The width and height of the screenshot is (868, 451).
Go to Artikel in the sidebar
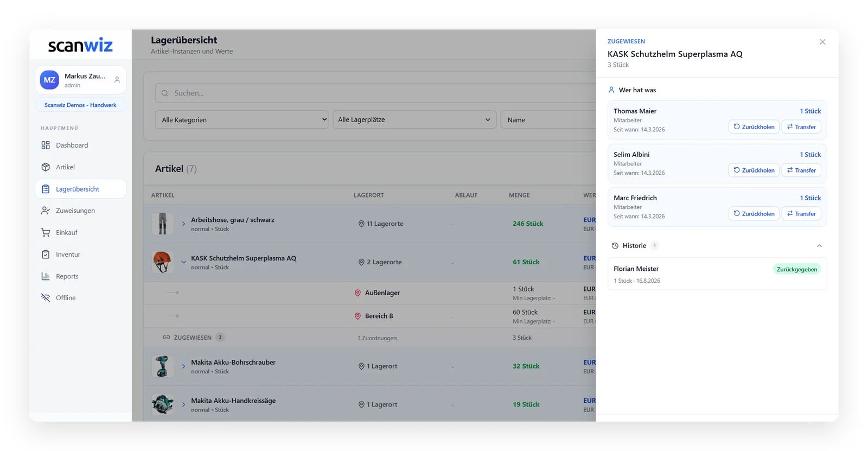click(80, 167)
